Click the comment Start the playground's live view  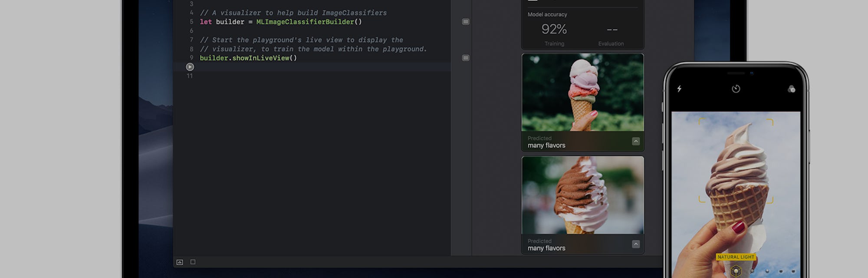(x=301, y=40)
